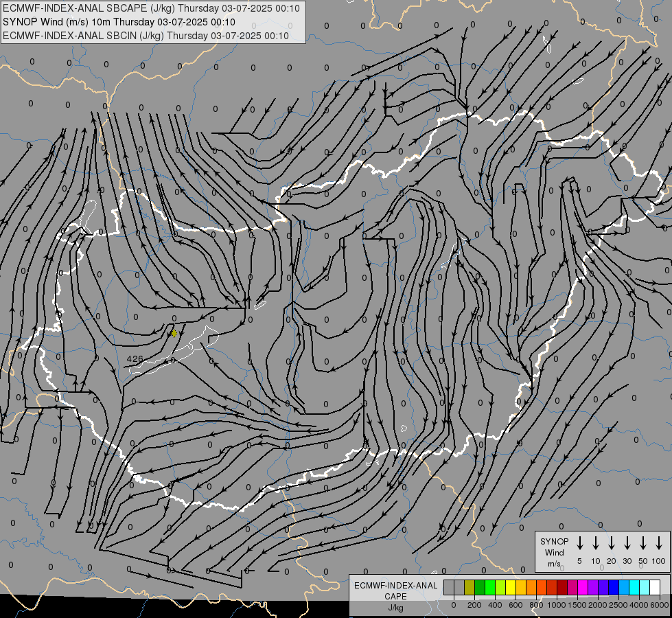The width and height of the screenshot is (672, 618).
Task: Click the 400 tick label on CAPE scale
Action: pyautogui.click(x=495, y=605)
